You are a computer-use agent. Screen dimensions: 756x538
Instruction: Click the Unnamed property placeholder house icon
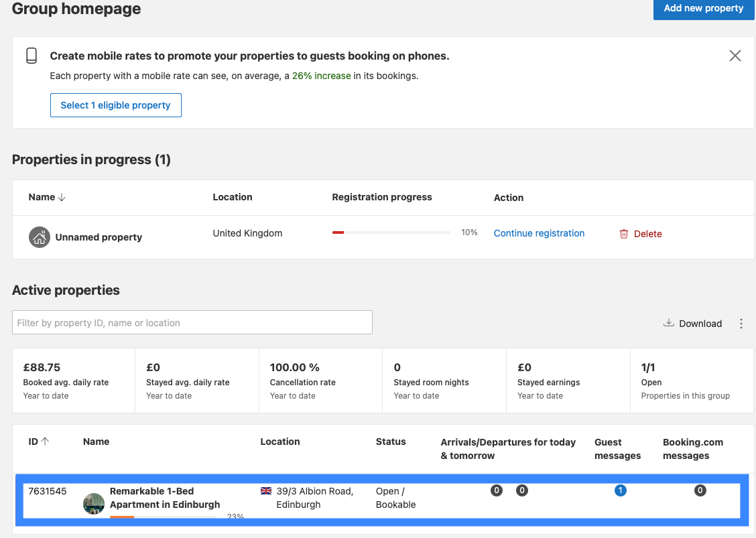39,237
